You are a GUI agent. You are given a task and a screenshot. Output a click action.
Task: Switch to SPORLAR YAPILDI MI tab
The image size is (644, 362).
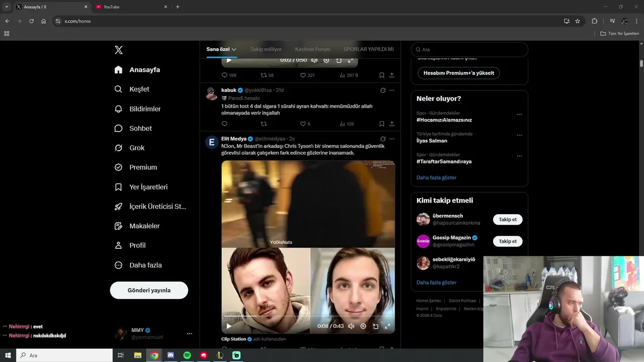point(368,49)
